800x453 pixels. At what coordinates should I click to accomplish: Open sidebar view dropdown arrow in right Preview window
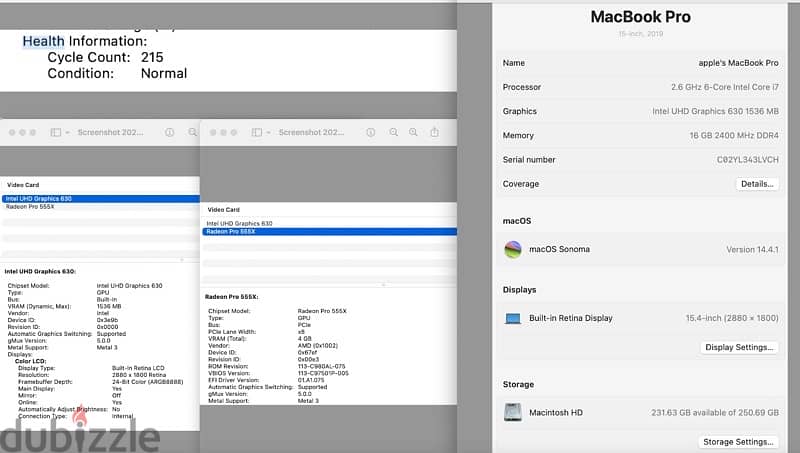tap(268, 133)
